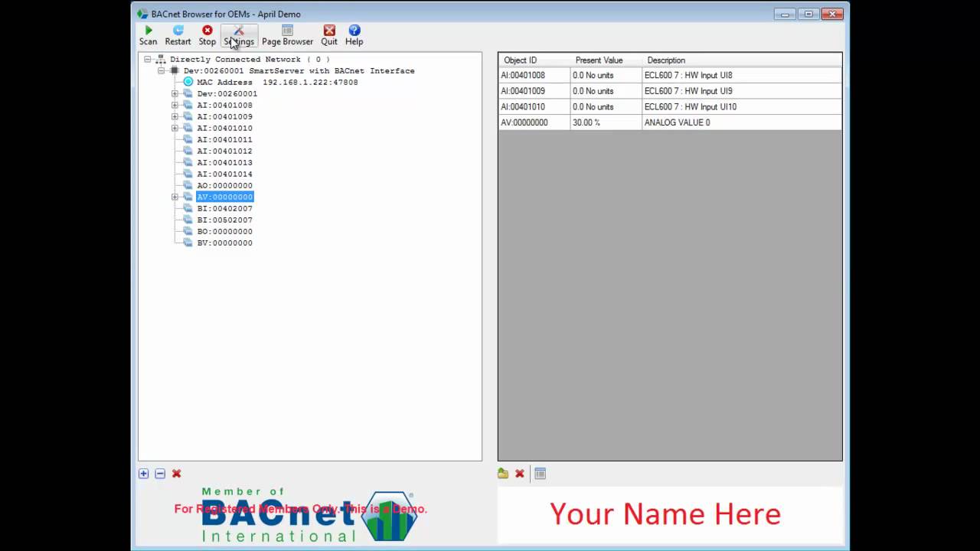
Task: Click the ECL600 7 : HW Input UI9 description
Action: tap(741, 91)
